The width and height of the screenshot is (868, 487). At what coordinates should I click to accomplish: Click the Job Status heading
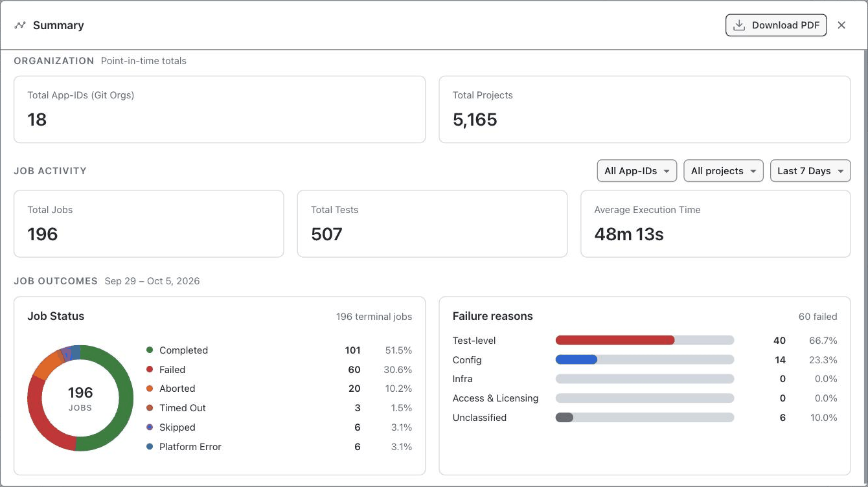click(x=56, y=316)
